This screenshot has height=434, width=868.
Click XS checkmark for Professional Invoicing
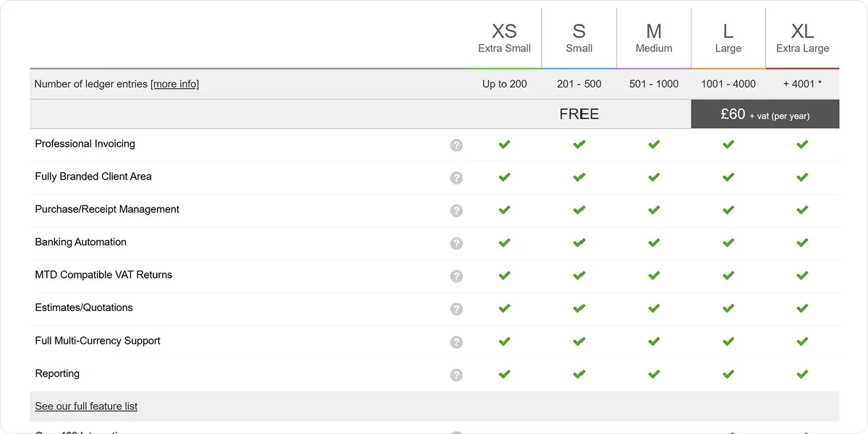(x=504, y=144)
